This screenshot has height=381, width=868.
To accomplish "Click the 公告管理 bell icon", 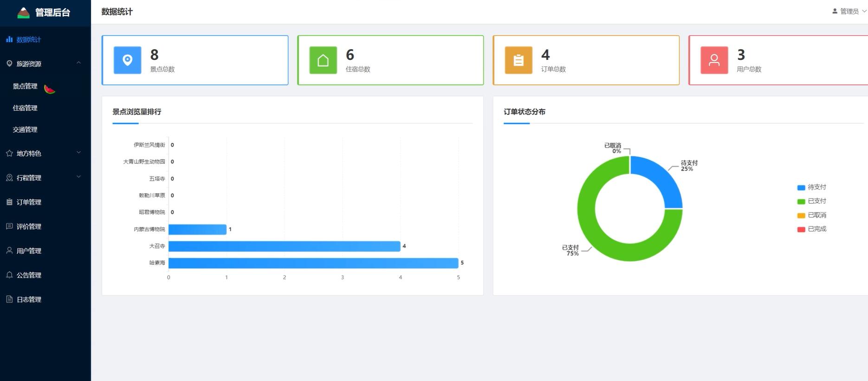I will coord(9,275).
